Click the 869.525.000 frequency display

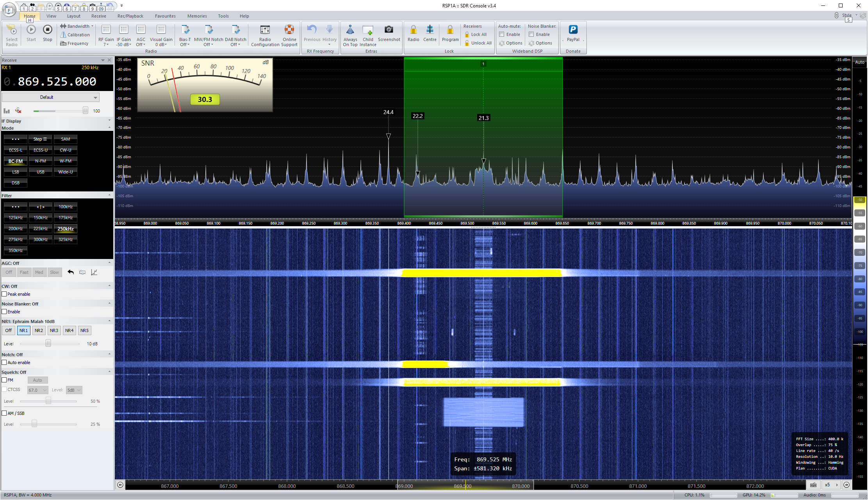tap(57, 82)
